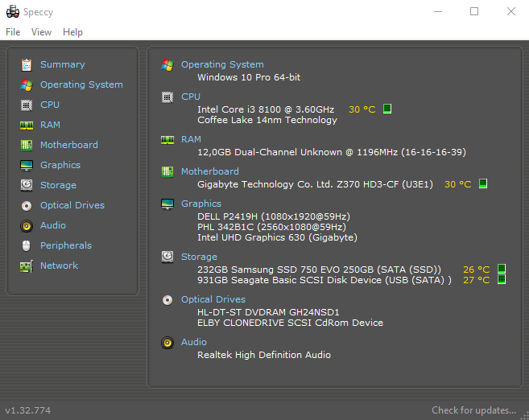Click the RAM heading link in summary
Image resolution: width=529 pixels, height=420 pixels.
[191, 139]
